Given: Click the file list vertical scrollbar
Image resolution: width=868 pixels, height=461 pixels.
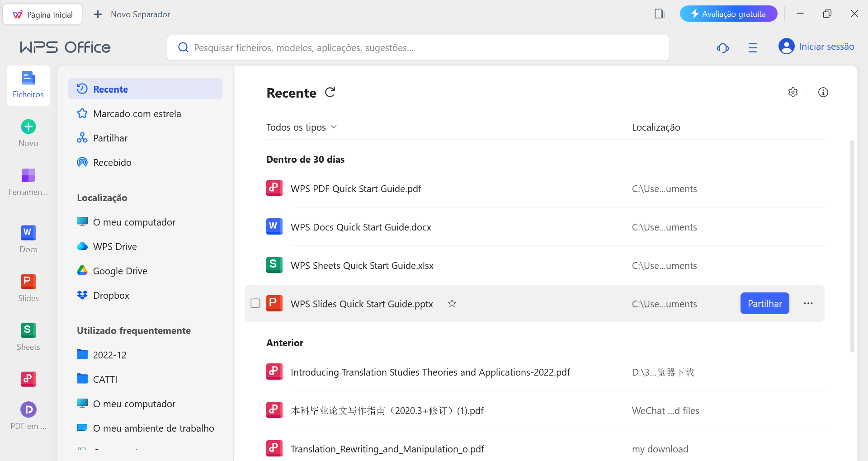Looking at the screenshot, I should [x=852, y=246].
